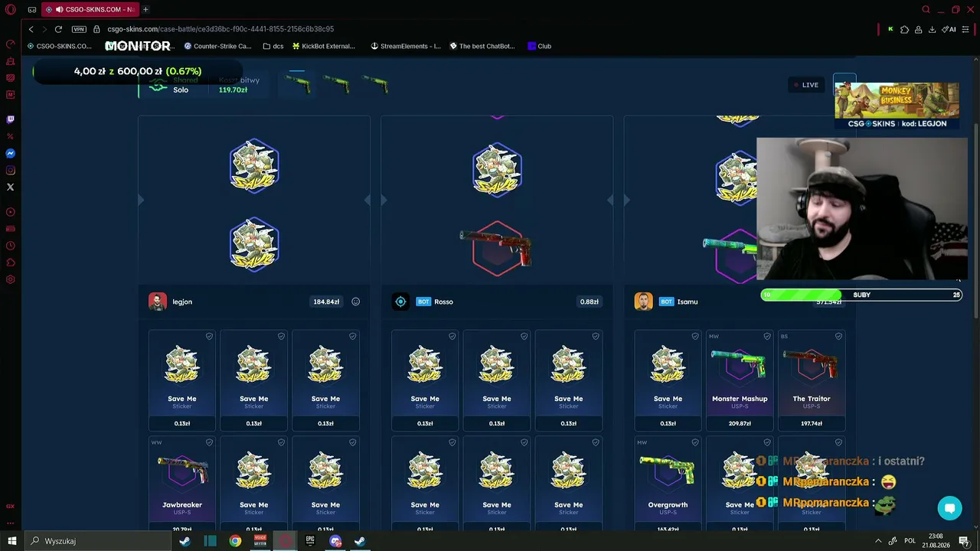Click right arrow on Rosso's reel
Viewport: 980px width, 551px height.
coord(610,200)
